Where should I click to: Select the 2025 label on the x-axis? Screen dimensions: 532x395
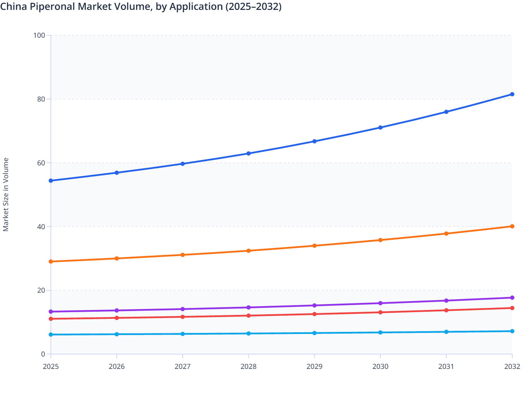coord(51,367)
